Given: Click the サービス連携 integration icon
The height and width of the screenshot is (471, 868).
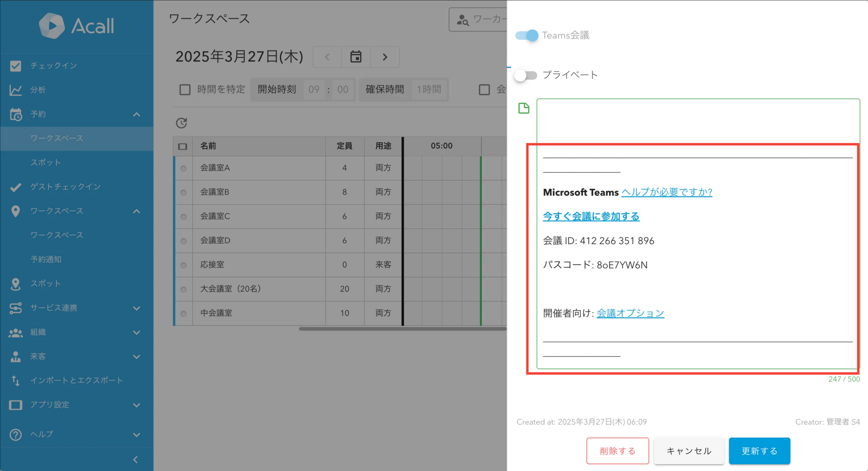Looking at the screenshot, I should coord(15,308).
